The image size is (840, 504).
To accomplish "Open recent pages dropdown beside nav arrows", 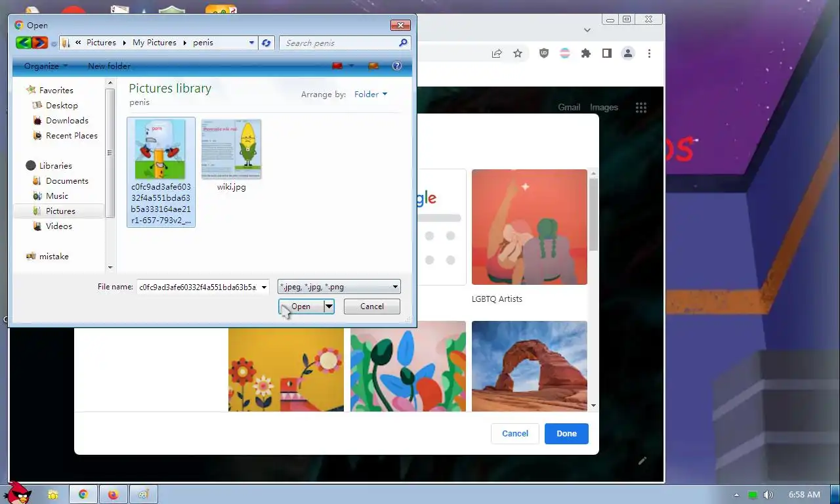I will 54,44.
